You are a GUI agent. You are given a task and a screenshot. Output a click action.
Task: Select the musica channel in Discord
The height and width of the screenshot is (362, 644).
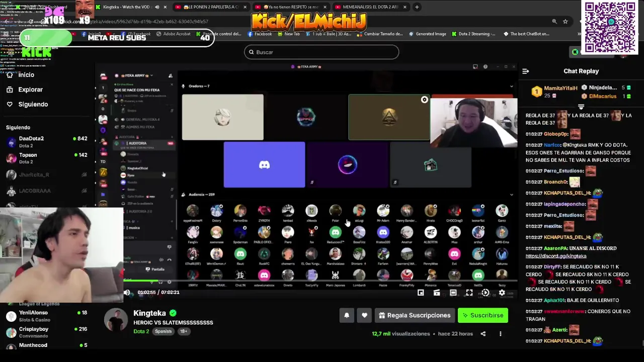point(135,228)
